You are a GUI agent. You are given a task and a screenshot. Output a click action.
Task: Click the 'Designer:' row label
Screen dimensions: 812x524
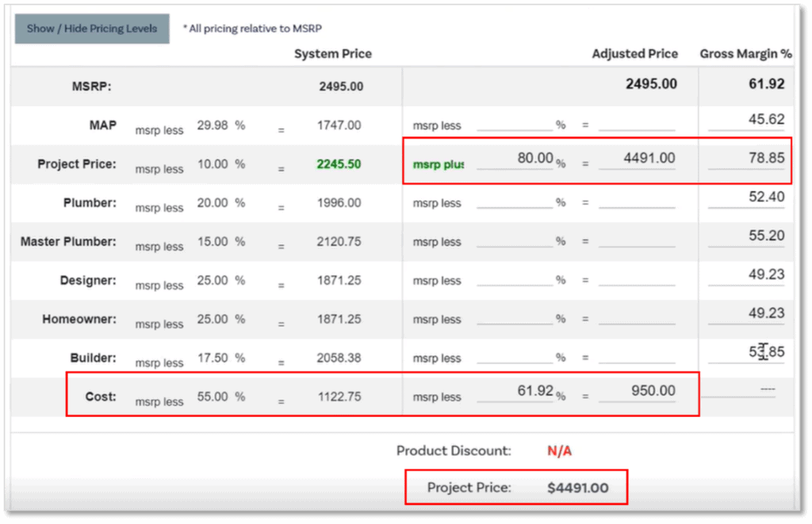pyautogui.click(x=88, y=281)
